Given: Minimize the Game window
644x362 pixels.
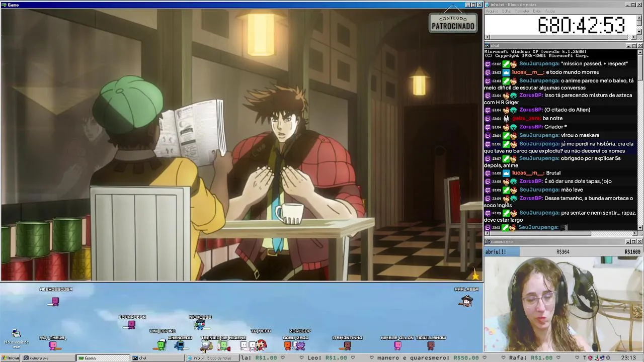Looking at the screenshot, I should pyautogui.click(x=468, y=5).
